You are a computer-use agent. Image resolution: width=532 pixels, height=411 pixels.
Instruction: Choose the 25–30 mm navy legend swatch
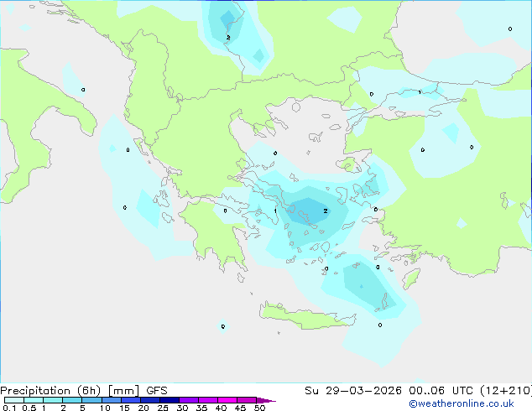170,400
